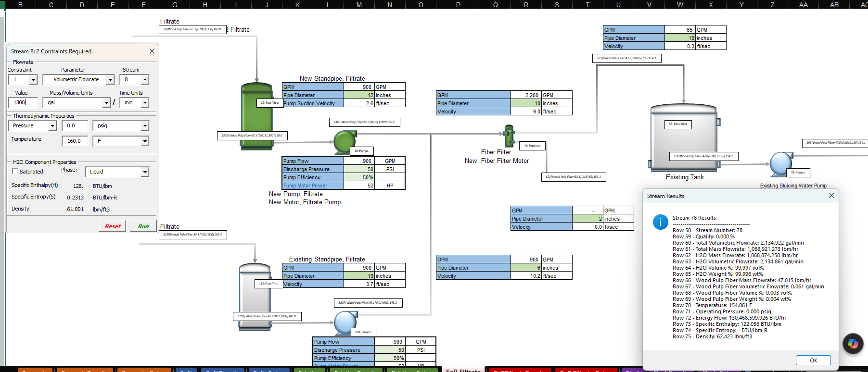Click the 41: Separate label box
The image size is (868, 372).
click(x=532, y=146)
